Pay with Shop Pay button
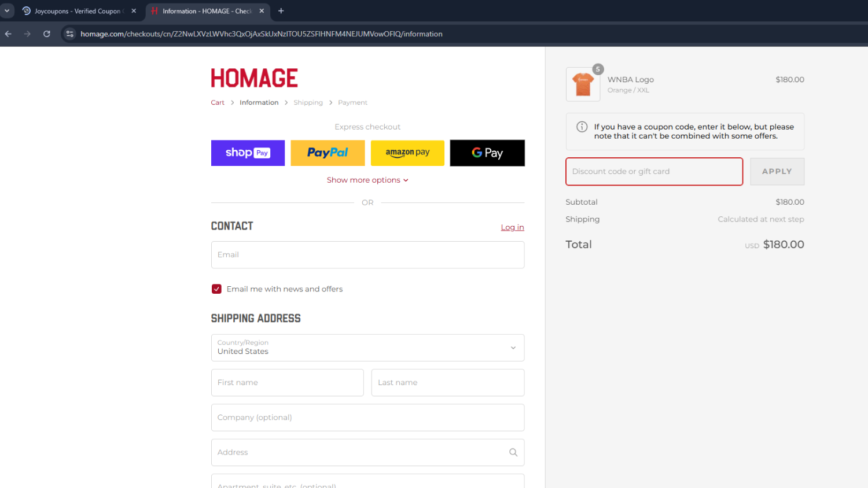The width and height of the screenshot is (868, 488). 248,153
